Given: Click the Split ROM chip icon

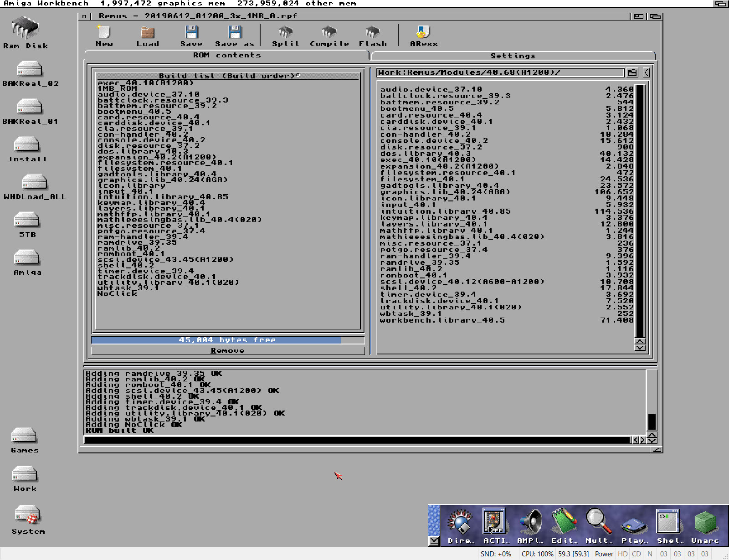Looking at the screenshot, I should [x=286, y=32].
